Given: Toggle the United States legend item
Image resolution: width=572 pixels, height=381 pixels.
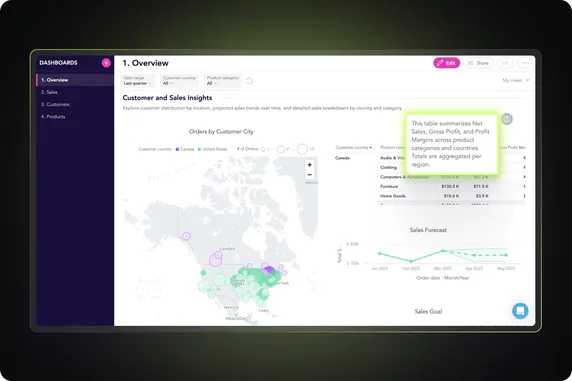Looking at the screenshot, I should tap(212, 149).
